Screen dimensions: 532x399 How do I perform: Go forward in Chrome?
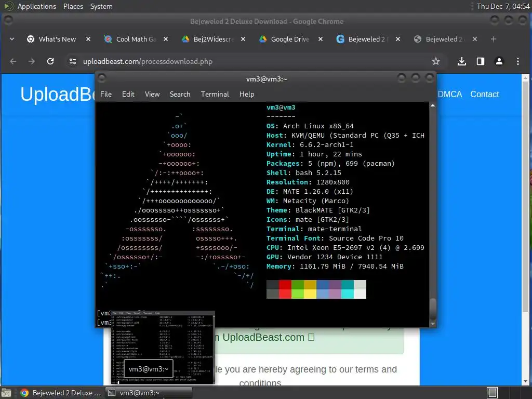click(32, 61)
